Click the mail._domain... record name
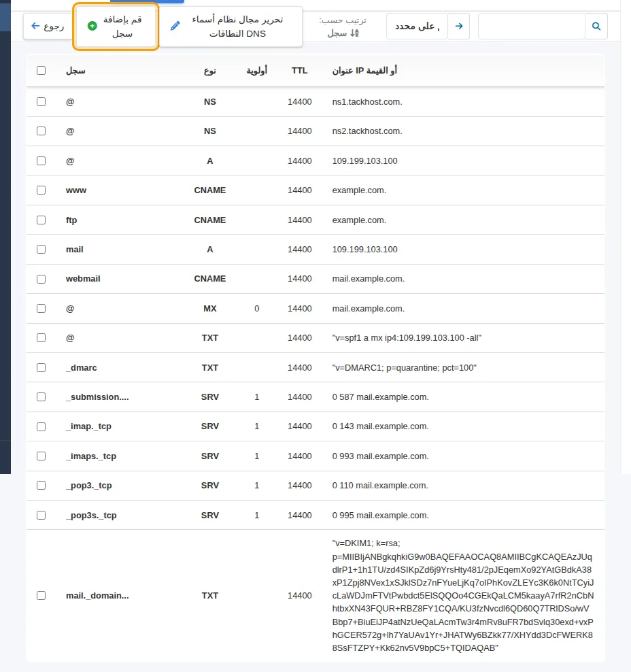 [97, 596]
